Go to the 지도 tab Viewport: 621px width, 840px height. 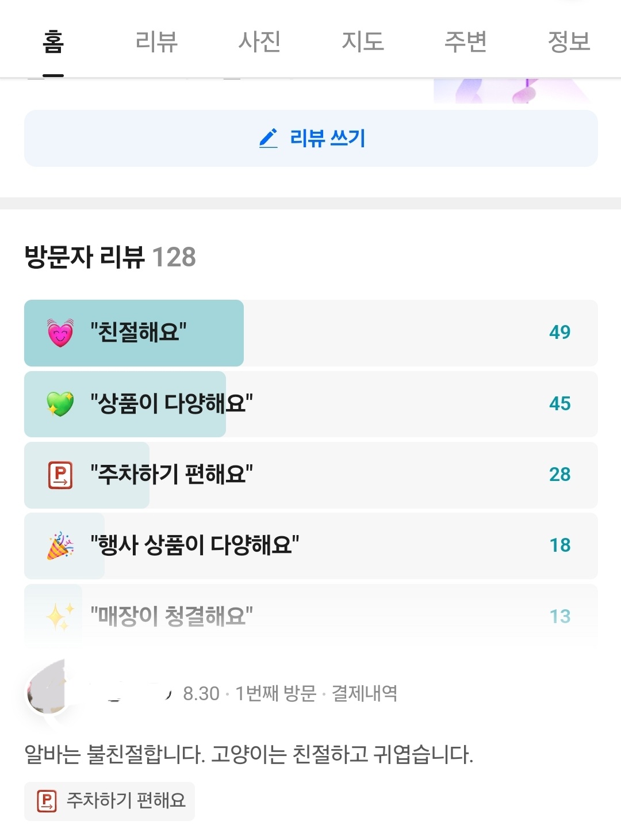362,41
